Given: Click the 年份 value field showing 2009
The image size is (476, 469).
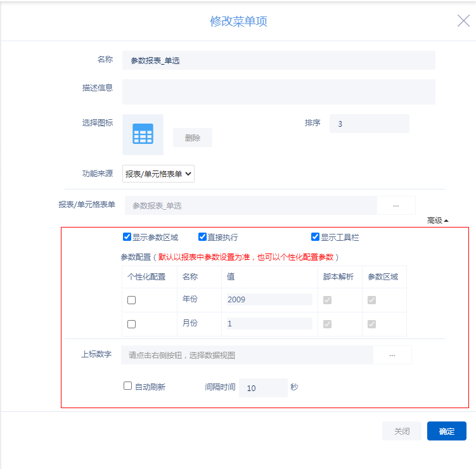Looking at the screenshot, I should coord(269,299).
